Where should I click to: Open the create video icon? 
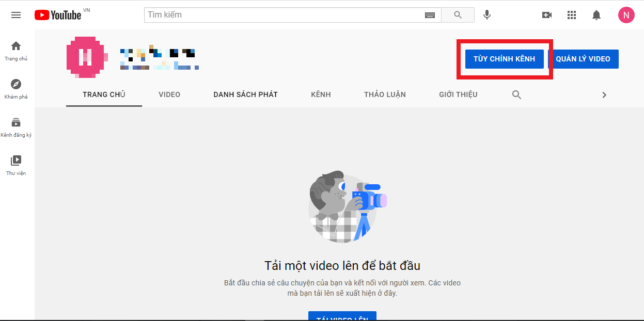click(x=547, y=15)
